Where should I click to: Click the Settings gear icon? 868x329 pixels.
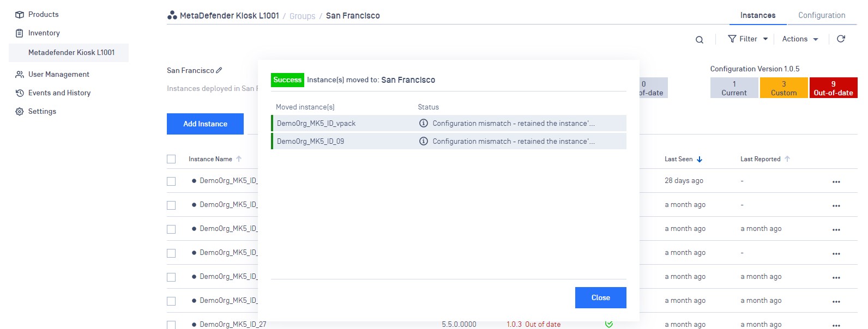click(20, 112)
